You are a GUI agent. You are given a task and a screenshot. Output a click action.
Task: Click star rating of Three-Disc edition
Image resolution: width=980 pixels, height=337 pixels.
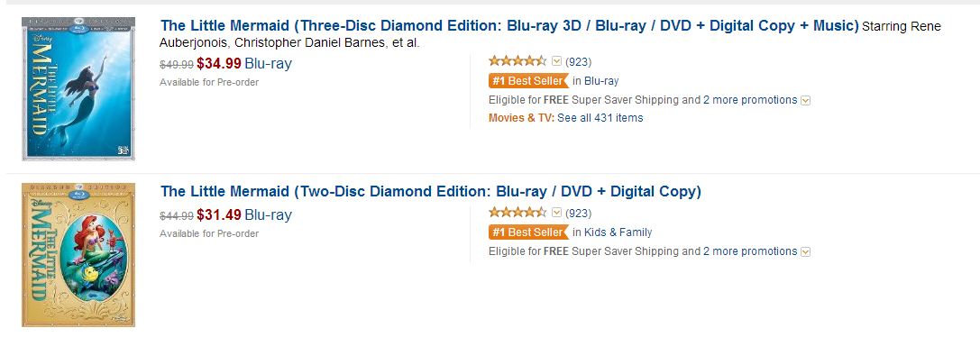pos(517,61)
